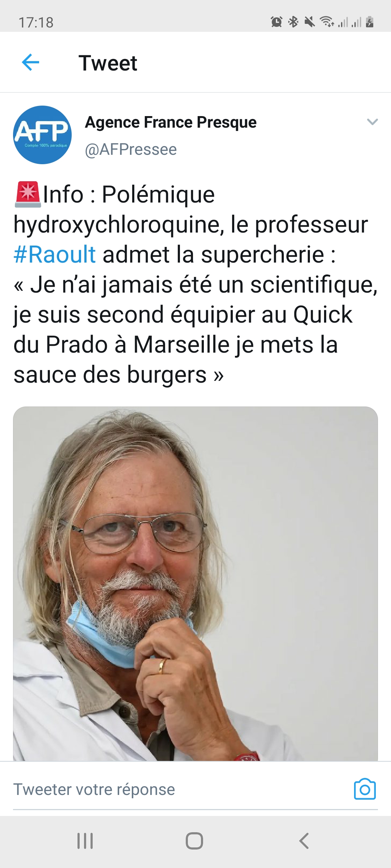391x868 pixels.
Task: Tap the 17:18 clock in status bar
Action: point(36,22)
